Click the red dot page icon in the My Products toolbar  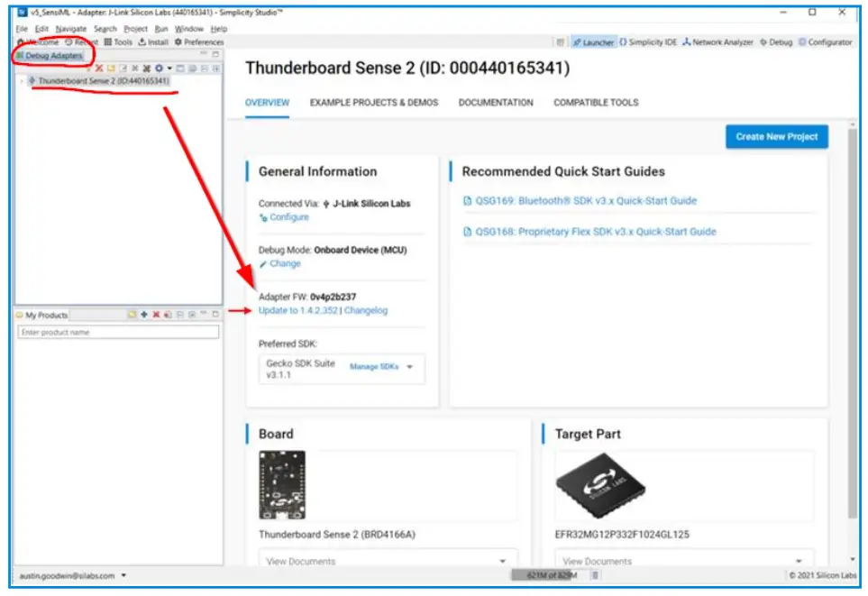click(168, 315)
